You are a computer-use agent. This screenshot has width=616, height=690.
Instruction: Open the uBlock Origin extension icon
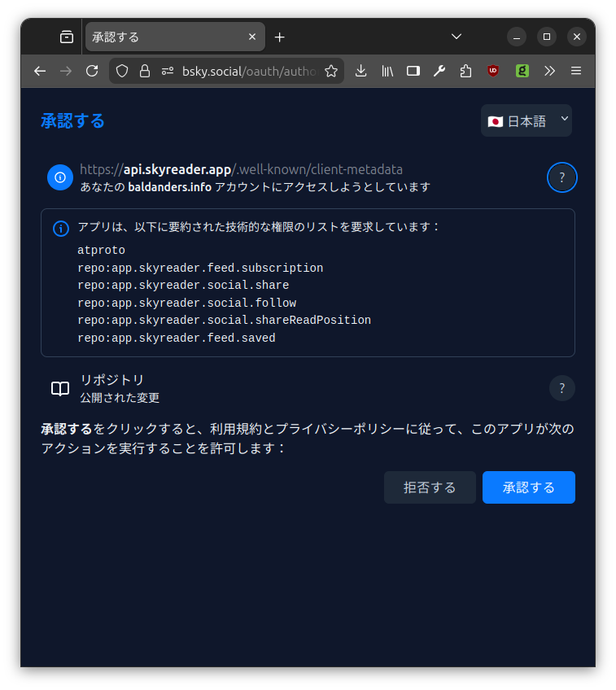[x=493, y=71]
